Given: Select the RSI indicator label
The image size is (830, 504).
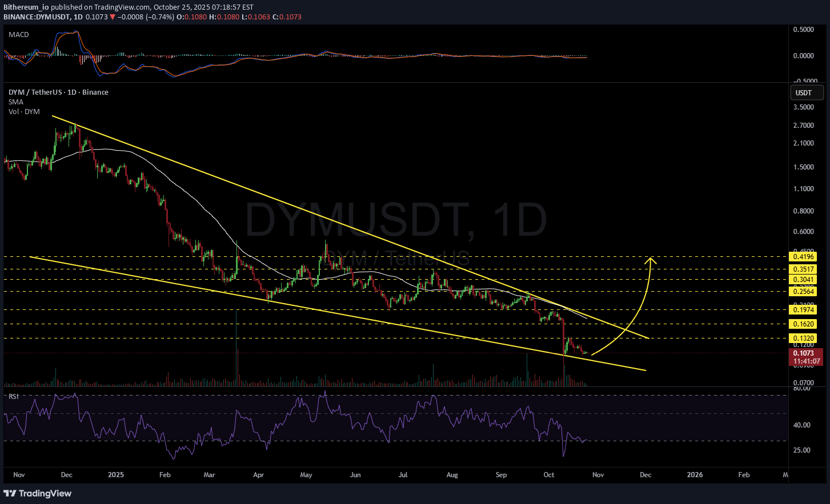Looking at the screenshot, I should [x=13, y=396].
